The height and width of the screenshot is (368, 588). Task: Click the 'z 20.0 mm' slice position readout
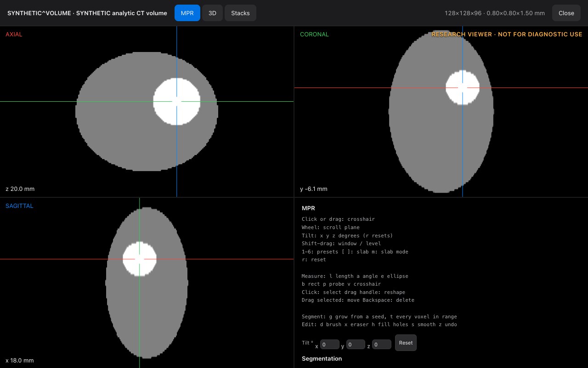click(x=20, y=189)
